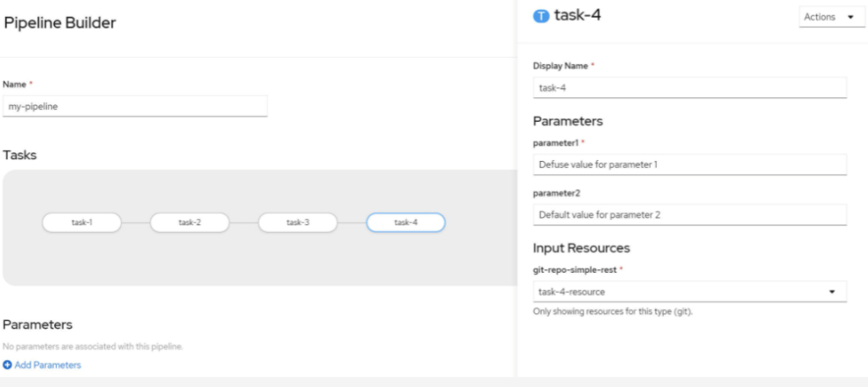
Task: Select the task-3 node
Action: (x=298, y=222)
